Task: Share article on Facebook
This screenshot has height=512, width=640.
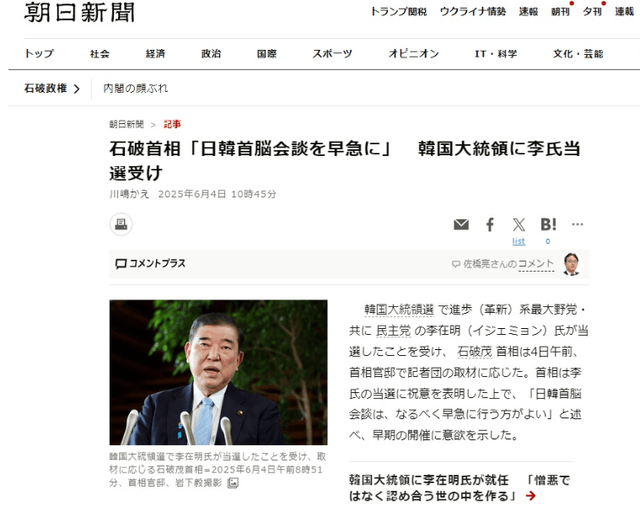Action: [490, 224]
